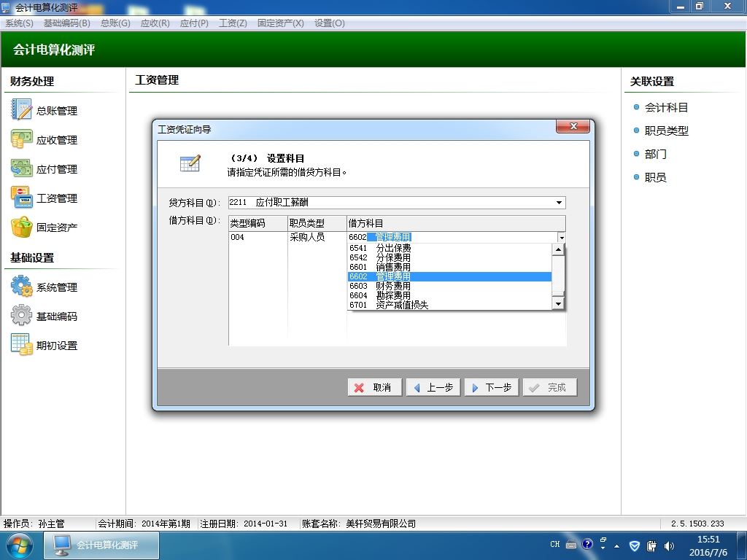Screen dimensions: 747x560
Task: Click the tray volume speaker icon
Action: click(x=669, y=545)
